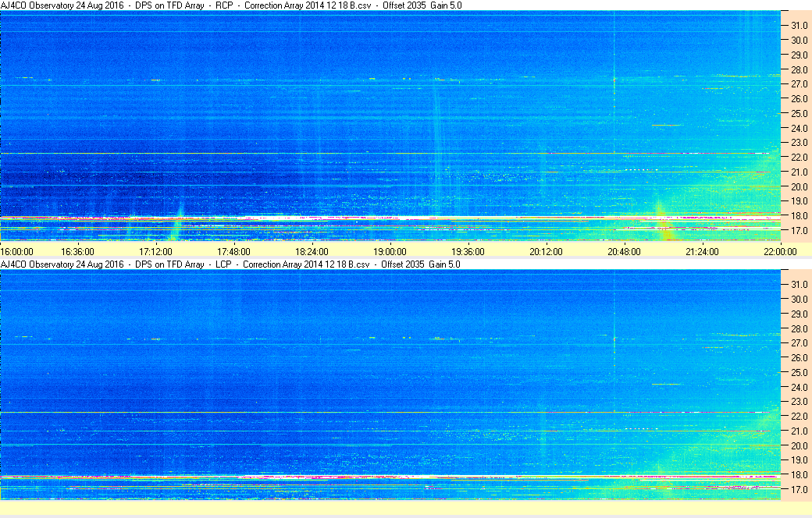Pick the 19.0 frequency label in LCP panel
The height and width of the screenshot is (518, 812).
click(799, 460)
